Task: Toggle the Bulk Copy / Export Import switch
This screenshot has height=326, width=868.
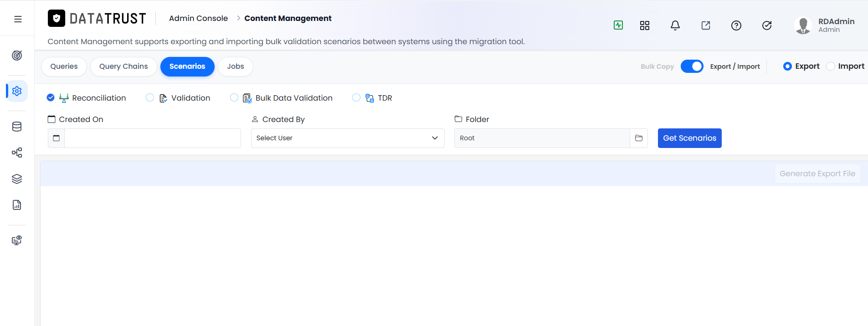Action: (x=692, y=66)
